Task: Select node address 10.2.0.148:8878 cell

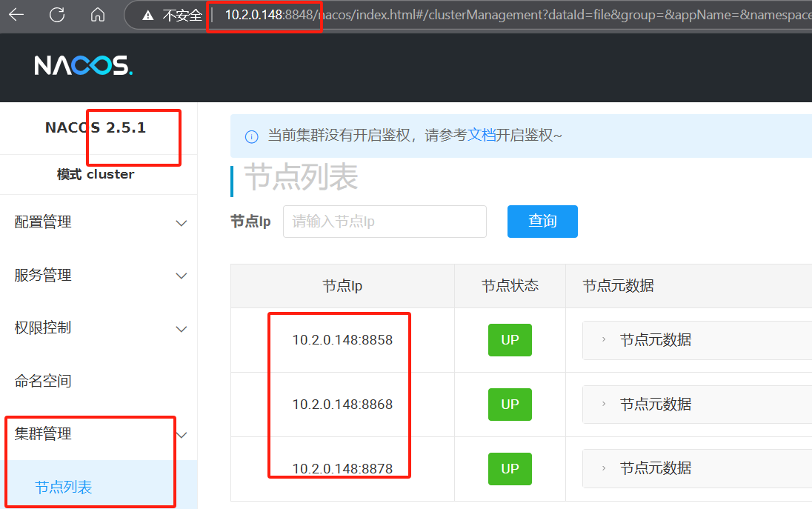Action: pyautogui.click(x=342, y=468)
